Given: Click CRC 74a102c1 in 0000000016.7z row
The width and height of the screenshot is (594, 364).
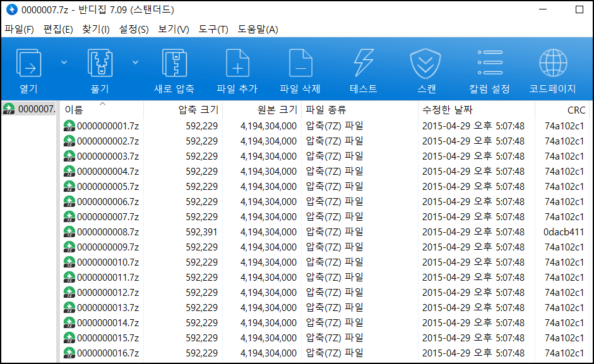Looking at the screenshot, I should [x=564, y=353].
